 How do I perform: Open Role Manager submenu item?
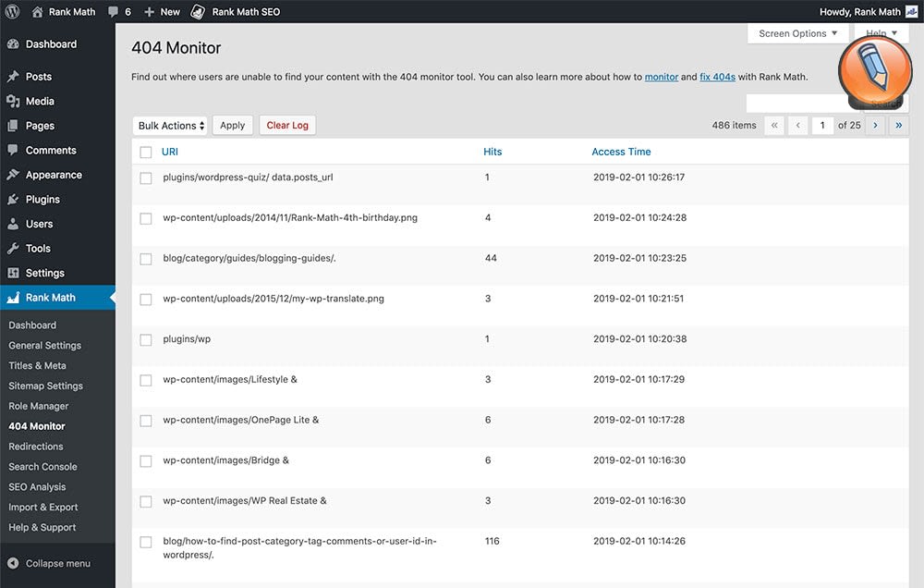point(38,406)
